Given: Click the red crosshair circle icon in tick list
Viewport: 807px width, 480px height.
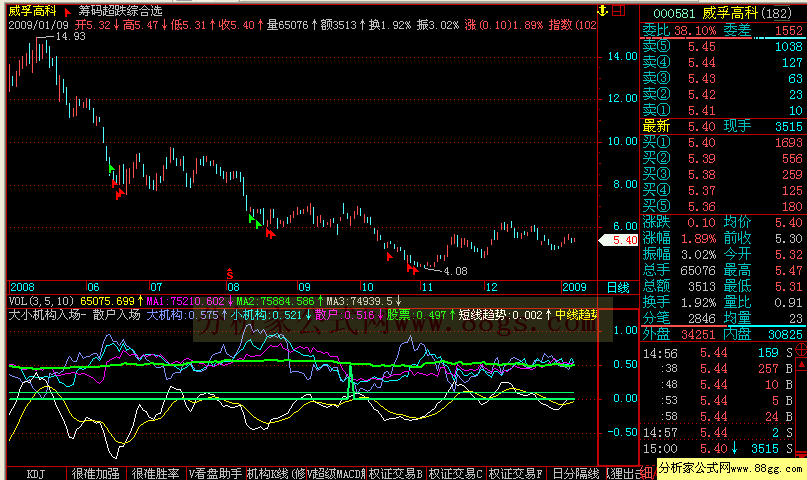Looking at the screenshot, I should 801,350.
